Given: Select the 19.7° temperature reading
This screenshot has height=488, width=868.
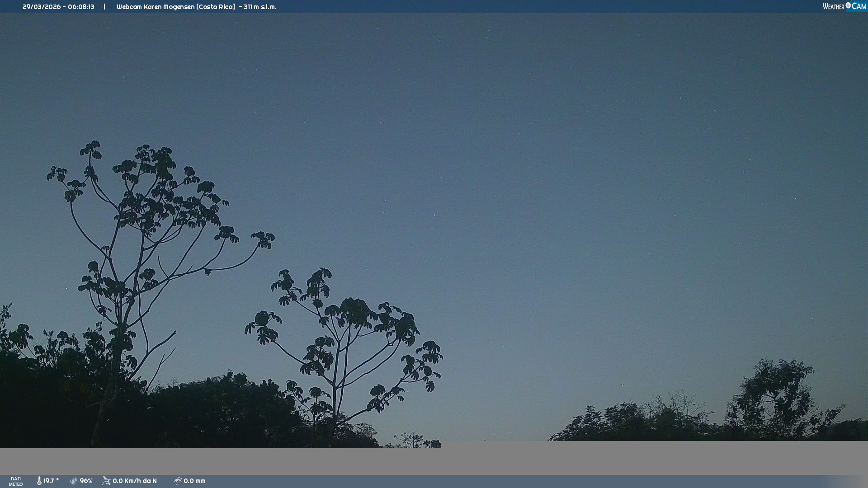Looking at the screenshot, I should pos(51,481).
